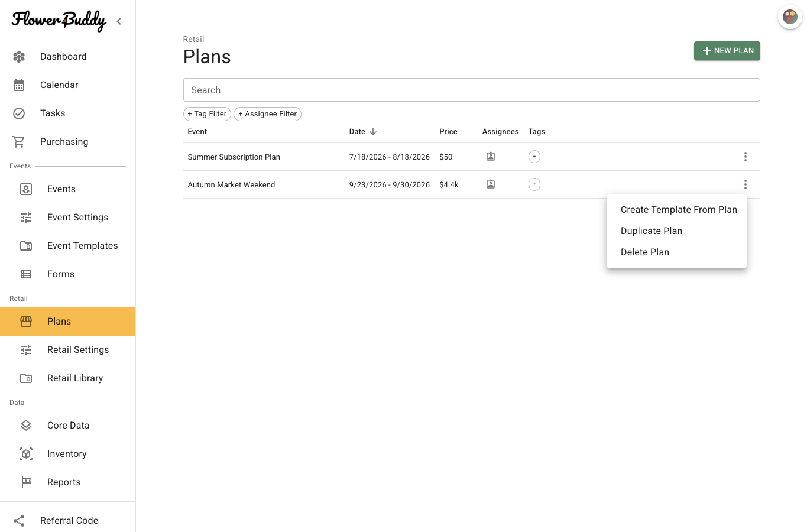Select Duplicate Plan from the menu

(676, 231)
